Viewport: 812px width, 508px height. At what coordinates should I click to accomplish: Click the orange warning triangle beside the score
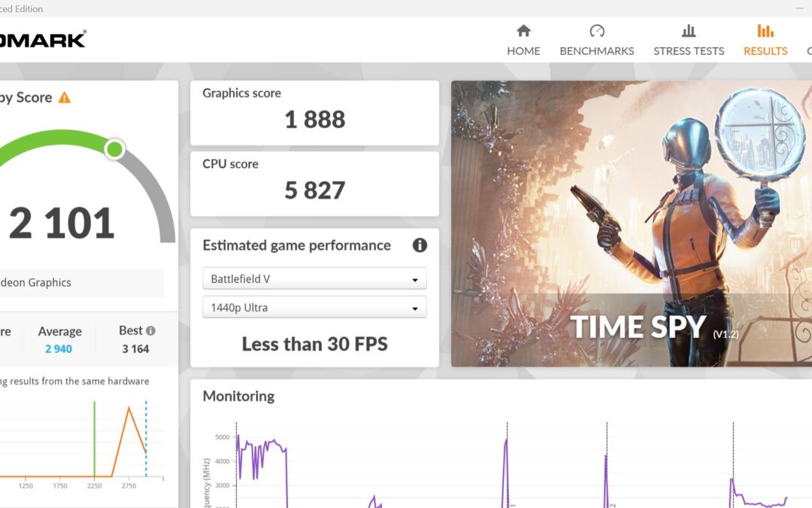tap(65, 98)
